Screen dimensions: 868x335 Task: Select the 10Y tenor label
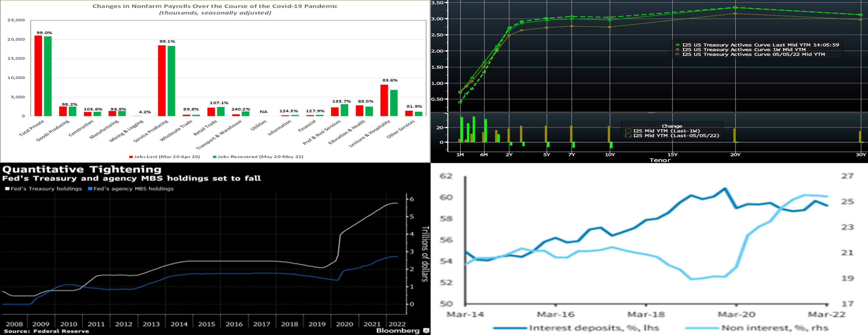(x=610, y=155)
